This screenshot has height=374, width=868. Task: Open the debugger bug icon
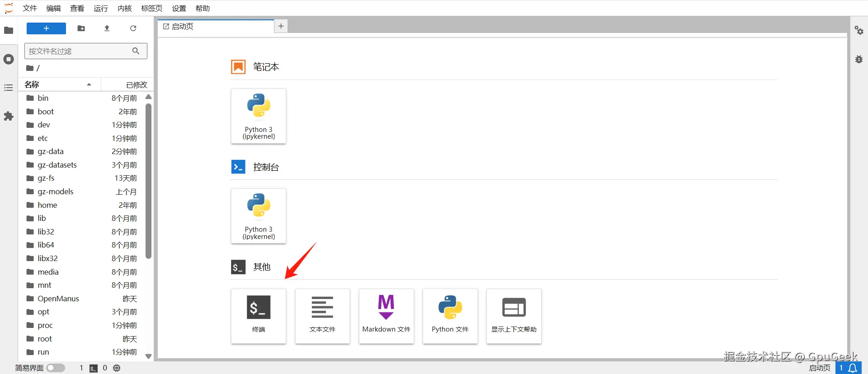(x=859, y=59)
